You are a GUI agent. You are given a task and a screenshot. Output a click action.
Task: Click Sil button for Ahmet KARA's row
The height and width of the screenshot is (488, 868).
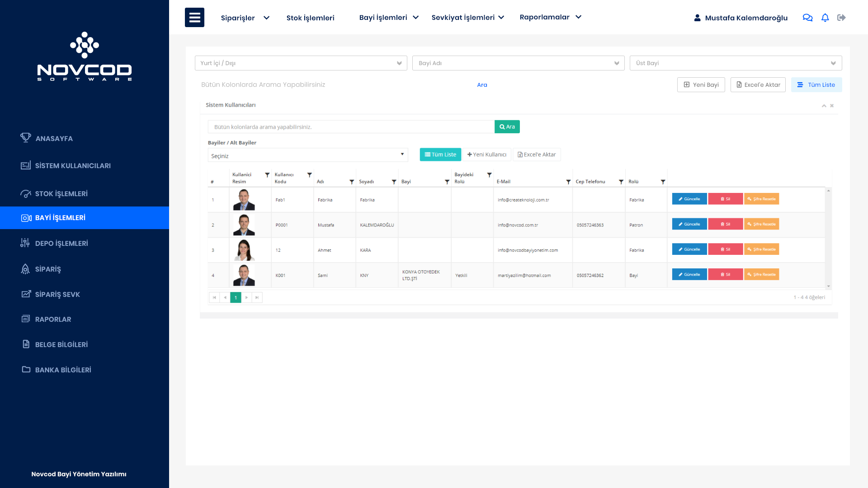click(725, 249)
